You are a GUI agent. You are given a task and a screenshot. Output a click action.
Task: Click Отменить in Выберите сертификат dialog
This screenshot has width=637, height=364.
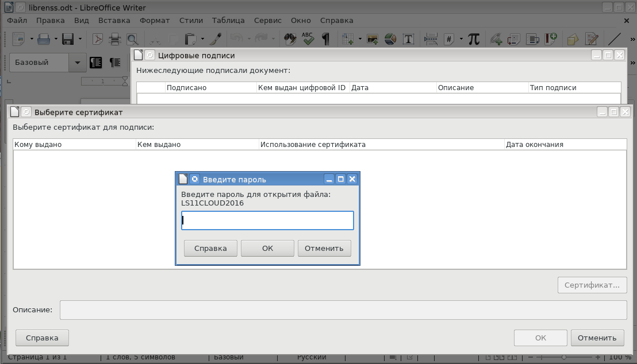coord(597,338)
